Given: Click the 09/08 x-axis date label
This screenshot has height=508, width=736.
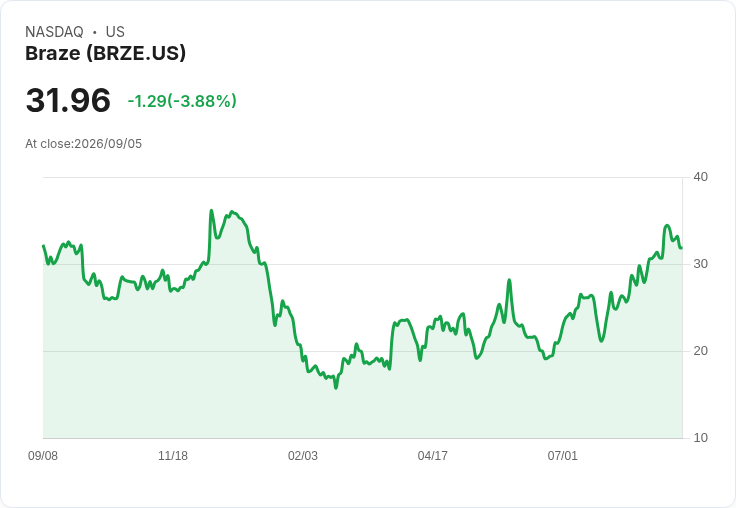Looking at the screenshot, I should coord(43,455).
